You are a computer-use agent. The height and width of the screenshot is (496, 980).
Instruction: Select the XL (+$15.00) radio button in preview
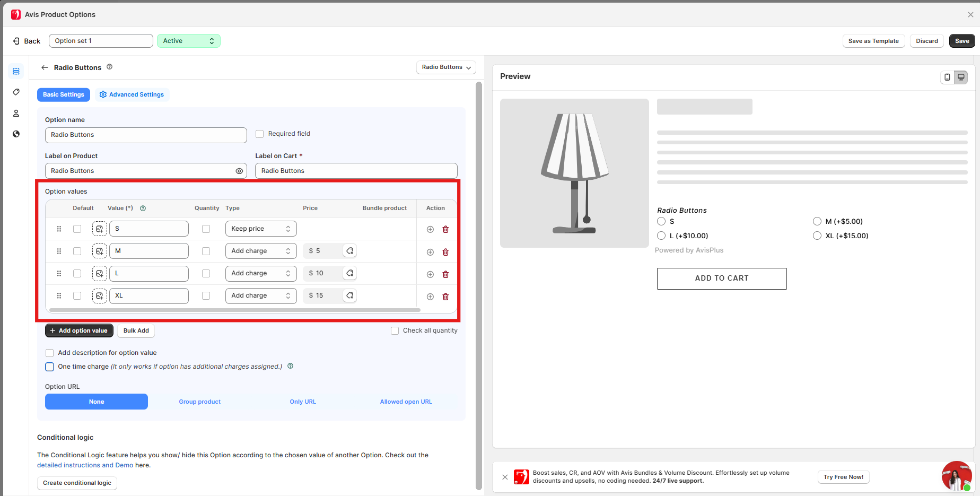click(817, 236)
